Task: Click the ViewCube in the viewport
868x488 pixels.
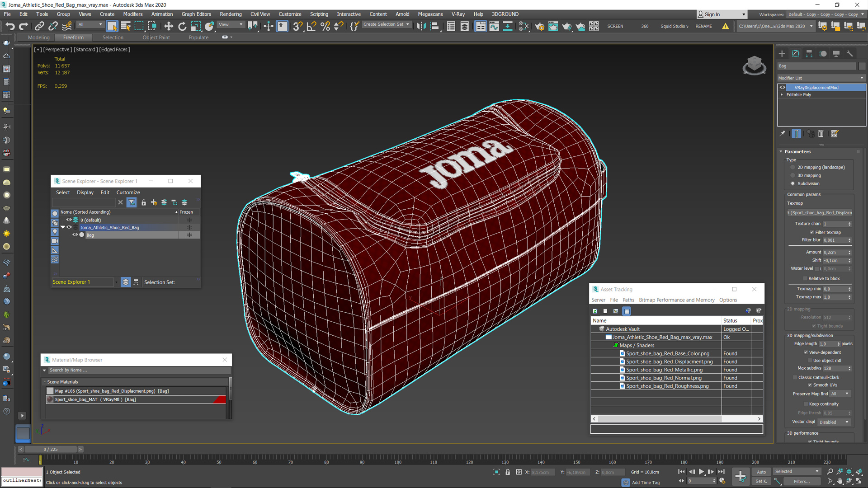Action: click(x=754, y=66)
